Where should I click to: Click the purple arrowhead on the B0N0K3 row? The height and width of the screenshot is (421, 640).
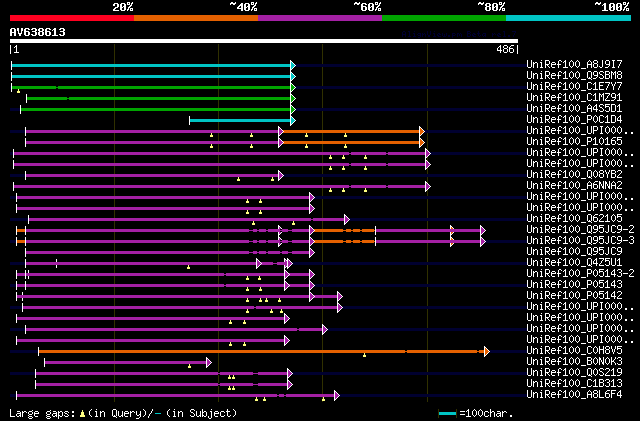[x=209, y=363]
